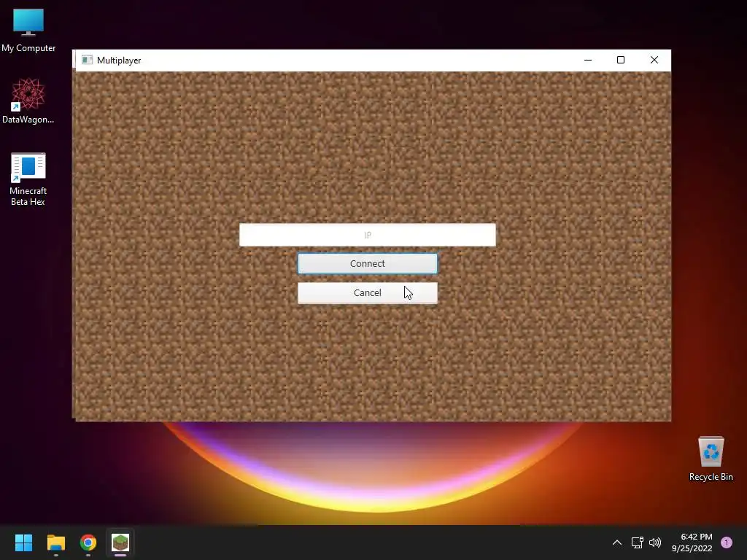Open File Explorer from the taskbar
Screen dimensions: 747x560
[55, 542]
